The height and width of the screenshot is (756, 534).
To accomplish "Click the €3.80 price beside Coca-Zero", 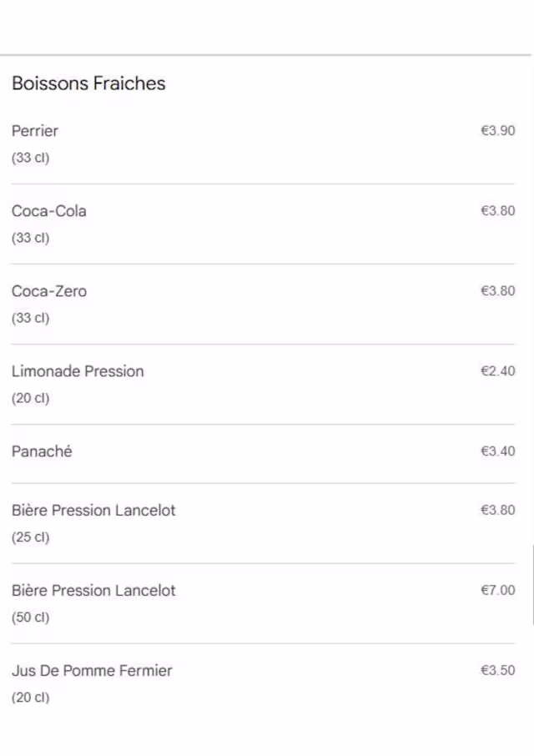I will [497, 291].
